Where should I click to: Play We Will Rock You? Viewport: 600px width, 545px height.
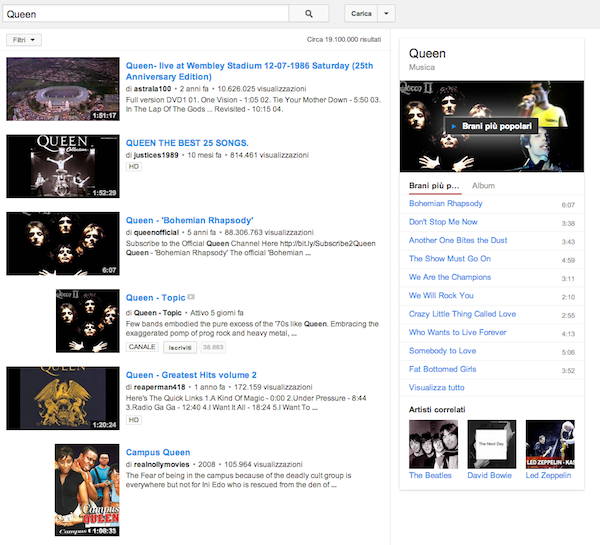[x=441, y=295]
